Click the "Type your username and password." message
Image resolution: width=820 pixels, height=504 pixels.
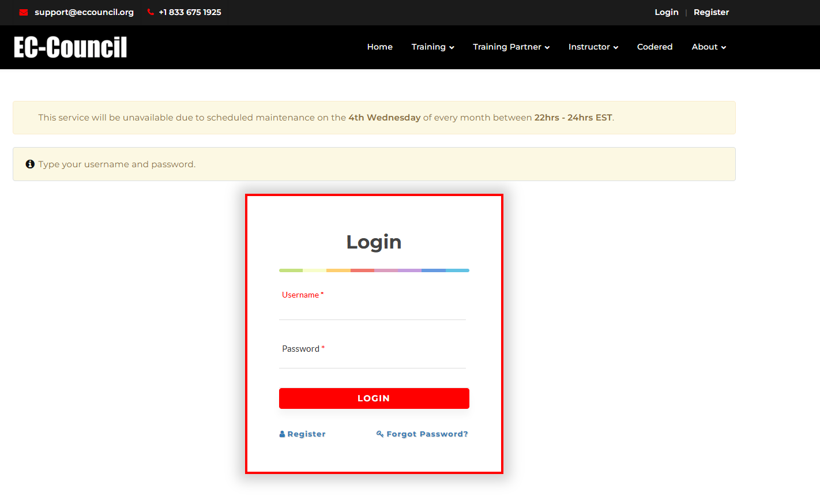[x=117, y=164]
